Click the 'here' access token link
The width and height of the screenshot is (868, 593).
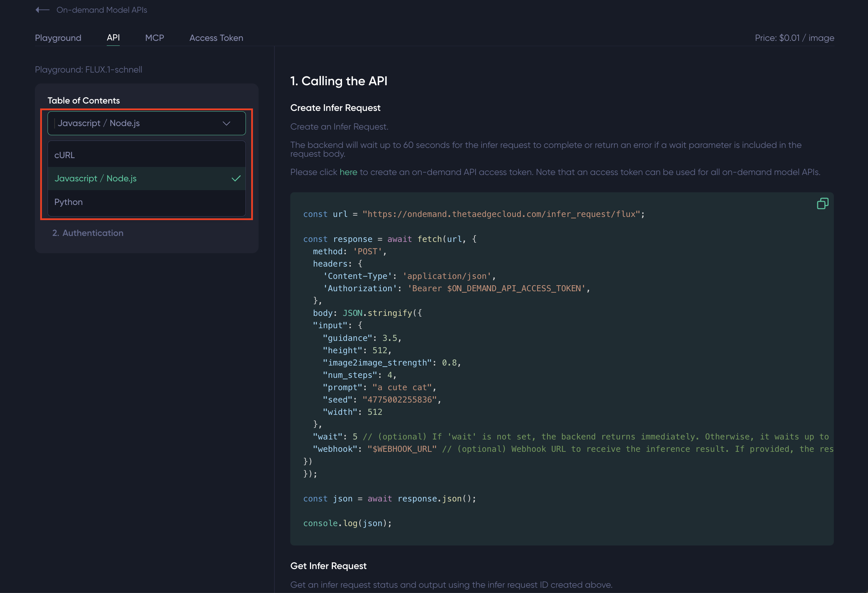[x=348, y=172]
